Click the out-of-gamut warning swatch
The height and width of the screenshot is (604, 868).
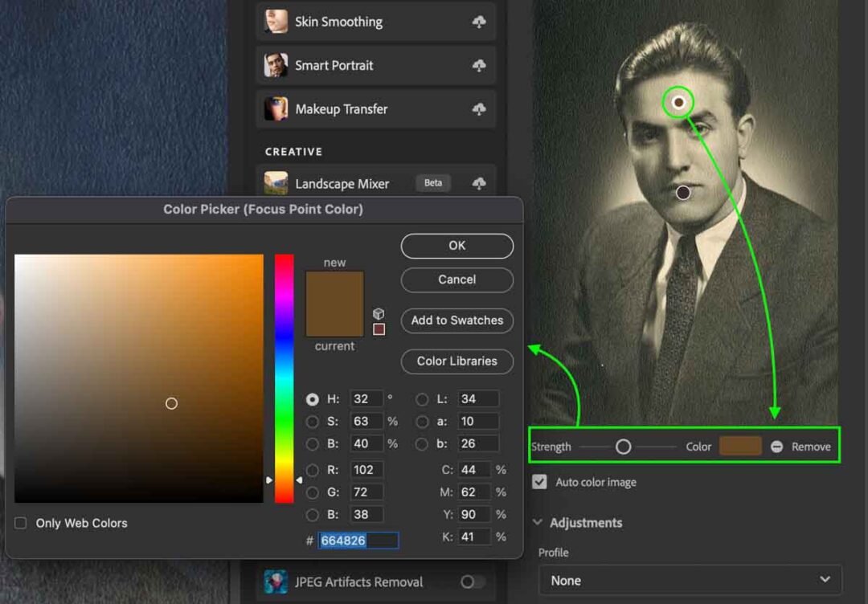(379, 329)
